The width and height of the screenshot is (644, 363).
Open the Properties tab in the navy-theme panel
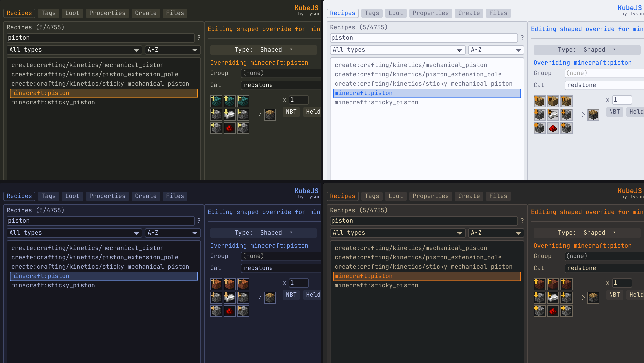click(x=107, y=196)
